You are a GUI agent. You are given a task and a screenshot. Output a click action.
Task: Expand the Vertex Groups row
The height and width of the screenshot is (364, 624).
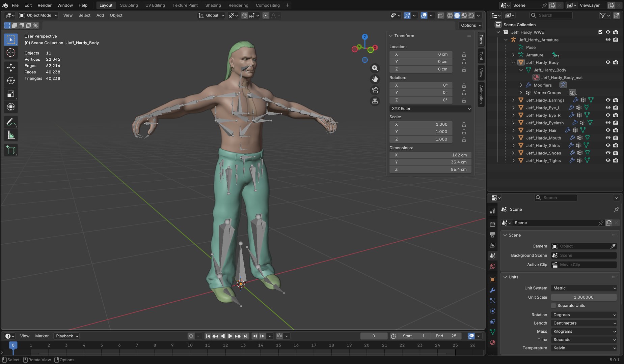coord(521,93)
